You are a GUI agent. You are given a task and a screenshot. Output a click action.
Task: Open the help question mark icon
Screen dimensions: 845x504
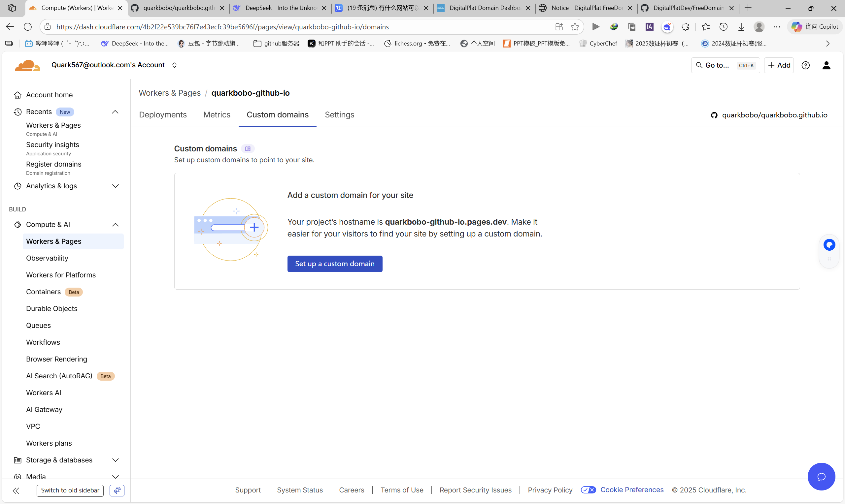pos(805,65)
